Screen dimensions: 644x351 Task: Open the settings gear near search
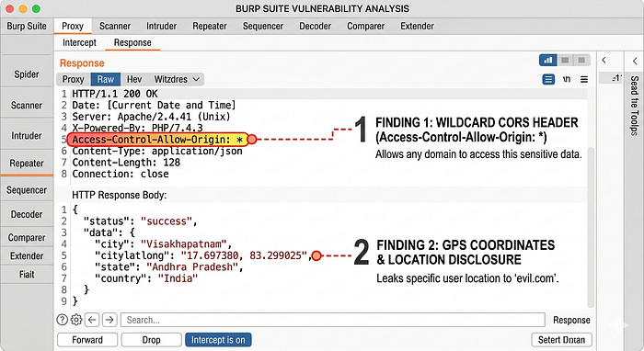pos(76,320)
